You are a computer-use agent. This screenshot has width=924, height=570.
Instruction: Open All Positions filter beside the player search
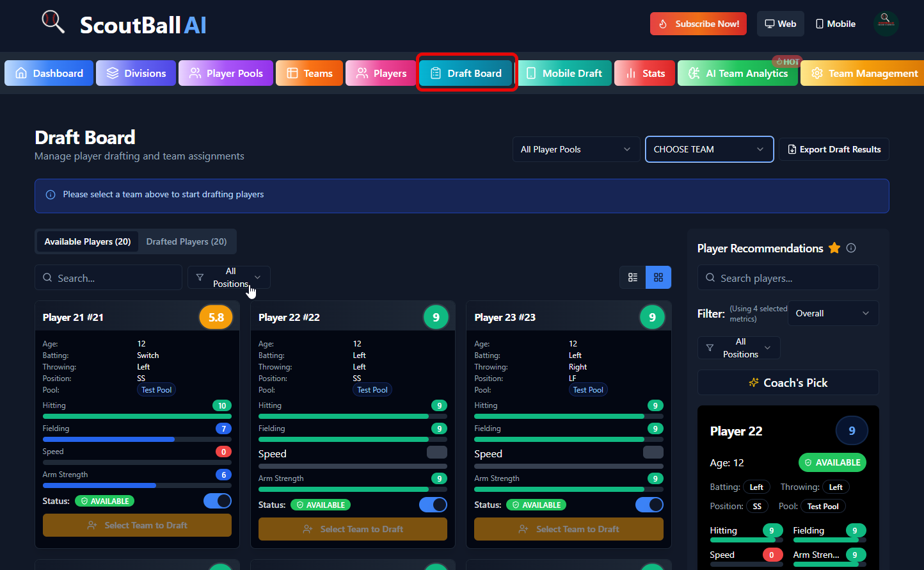pos(229,277)
